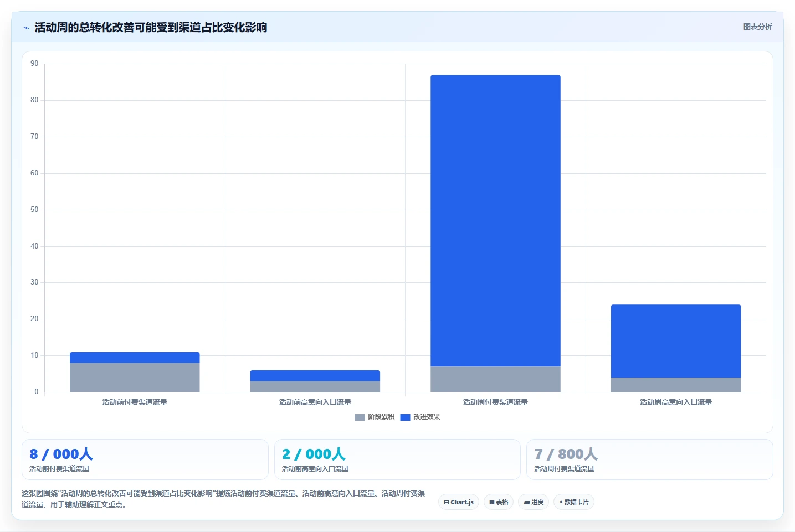Click the blue bar for 活动周付费渠道流量
The width and height of the screenshot is (795, 532).
pos(495,220)
